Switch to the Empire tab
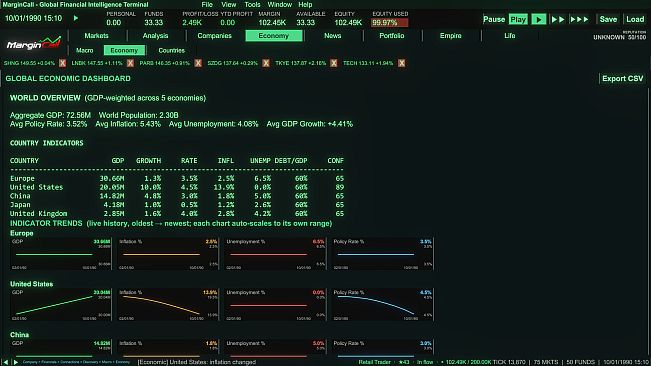Screen dimensions: 651x366 click(450, 36)
